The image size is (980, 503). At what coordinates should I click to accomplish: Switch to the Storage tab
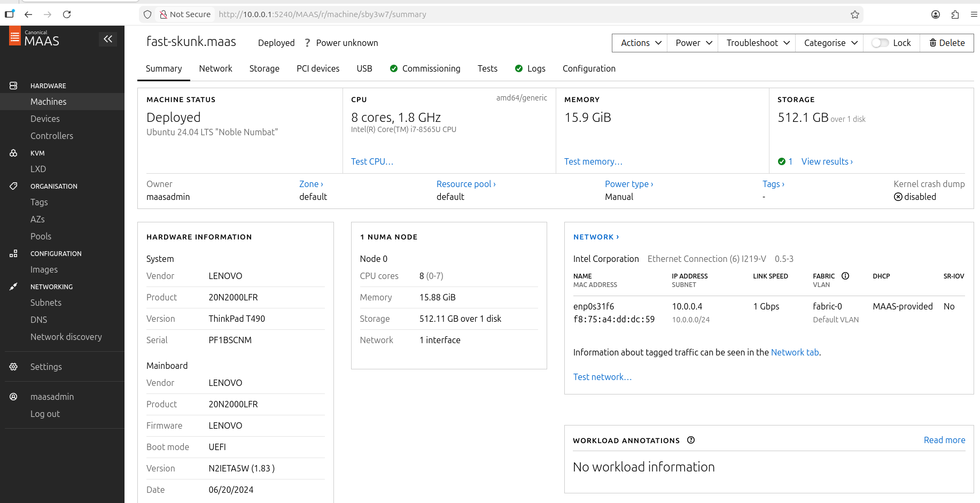pyautogui.click(x=264, y=68)
